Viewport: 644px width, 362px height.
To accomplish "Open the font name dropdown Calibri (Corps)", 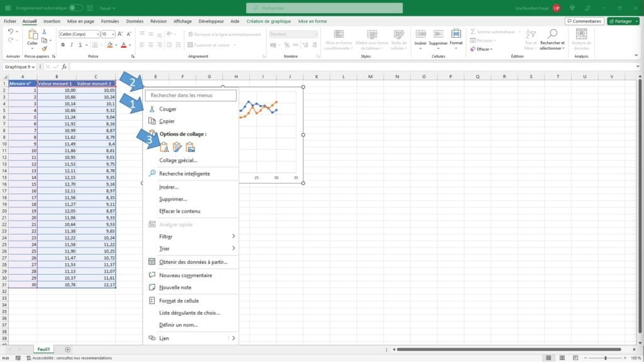I will pyautogui.click(x=78, y=34).
